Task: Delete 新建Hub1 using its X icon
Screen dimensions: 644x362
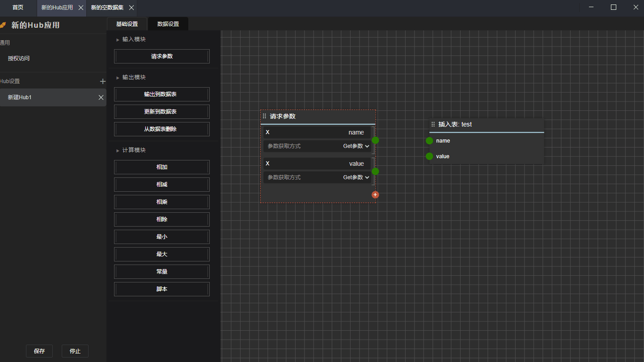Action: tap(101, 97)
